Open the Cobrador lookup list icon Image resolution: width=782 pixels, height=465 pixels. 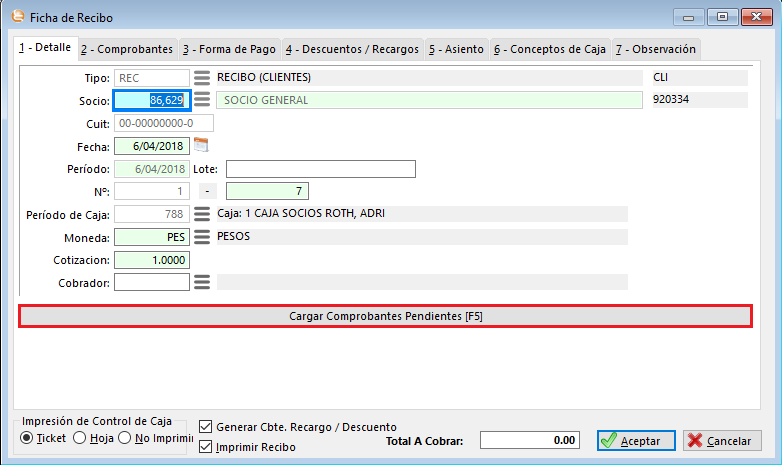202,282
